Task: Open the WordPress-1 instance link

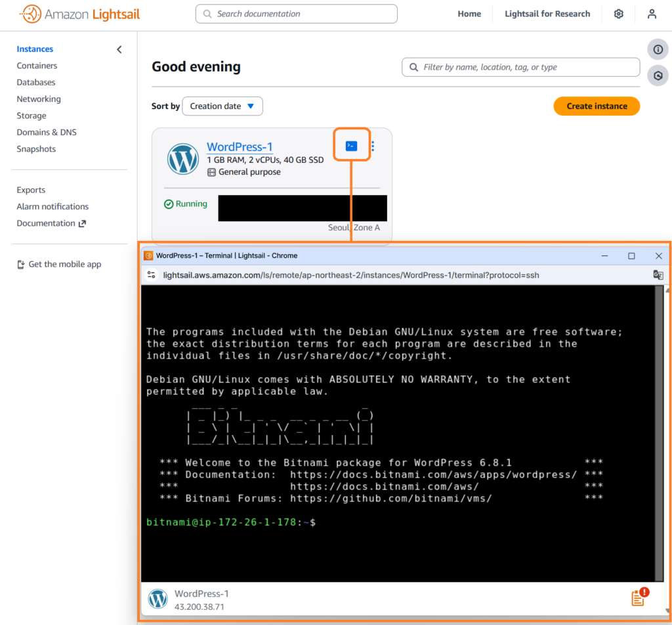Action: [x=240, y=147]
